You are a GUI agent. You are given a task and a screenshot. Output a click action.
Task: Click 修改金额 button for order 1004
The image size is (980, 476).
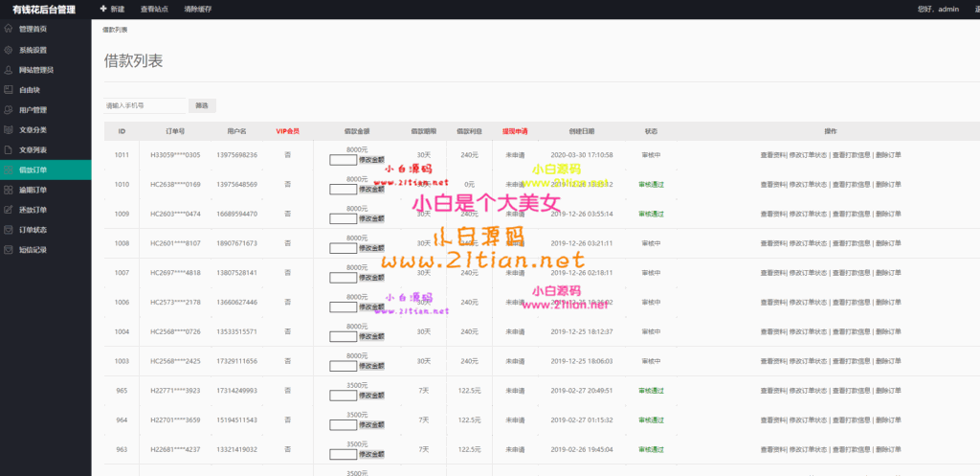click(x=371, y=336)
